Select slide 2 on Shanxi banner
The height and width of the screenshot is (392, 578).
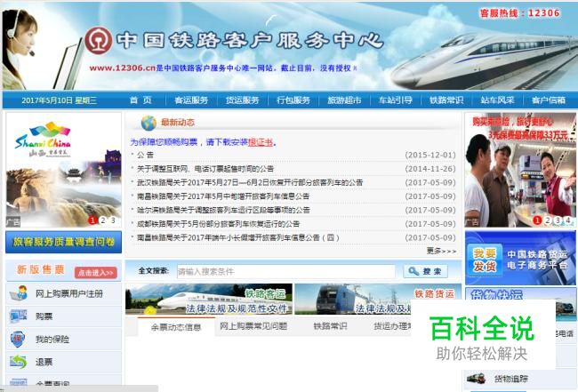[x=103, y=220]
